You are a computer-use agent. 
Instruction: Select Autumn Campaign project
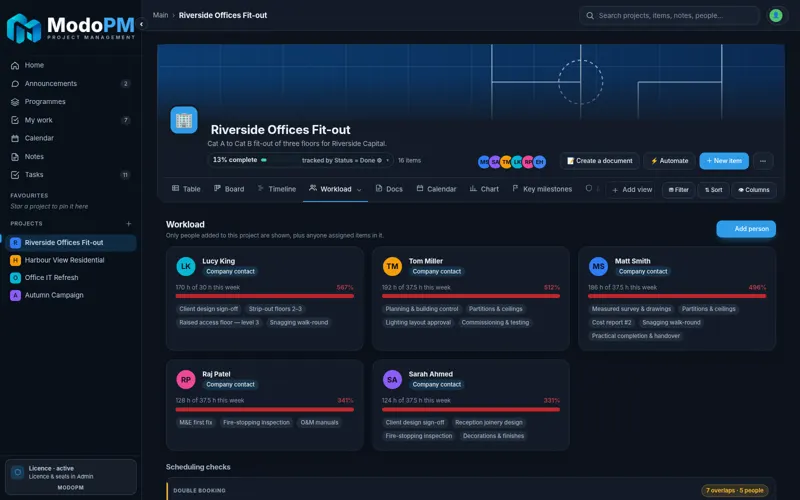(x=70, y=295)
